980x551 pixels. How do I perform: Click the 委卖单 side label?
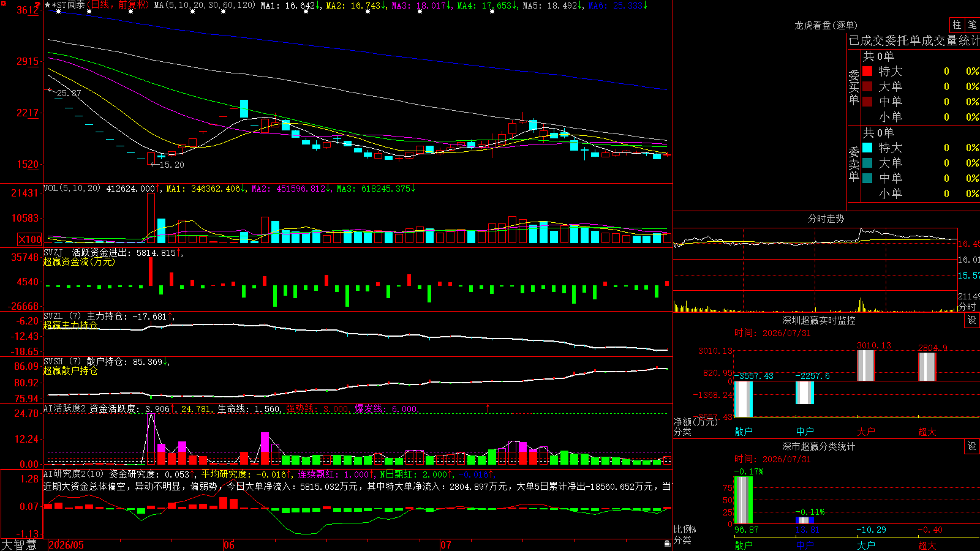pos(854,163)
